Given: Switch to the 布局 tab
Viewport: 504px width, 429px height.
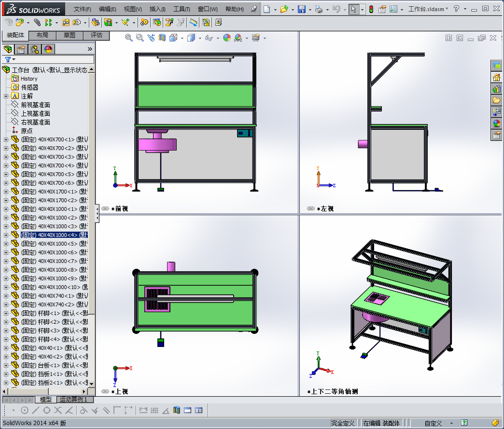Looking at the screenshot, I should [42, 35].
